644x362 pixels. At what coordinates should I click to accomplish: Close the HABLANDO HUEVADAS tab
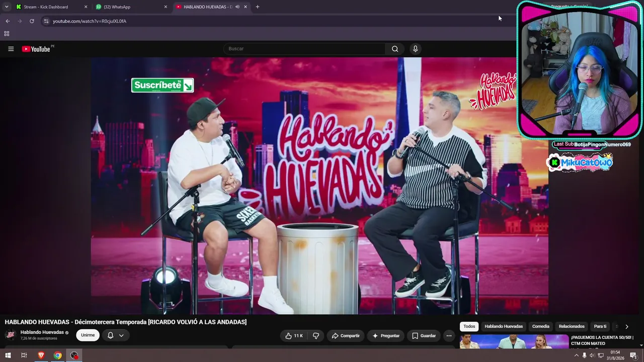click(x=246, y=7)
